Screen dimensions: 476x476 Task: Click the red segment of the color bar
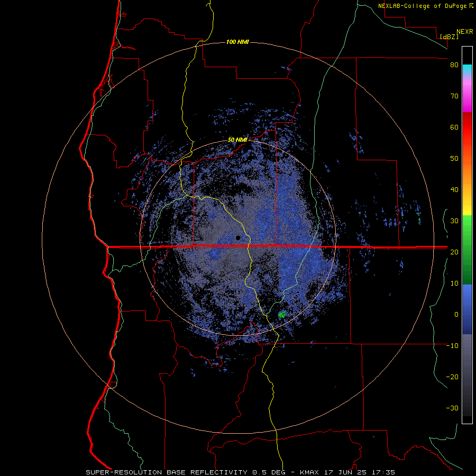click(467, 127)
